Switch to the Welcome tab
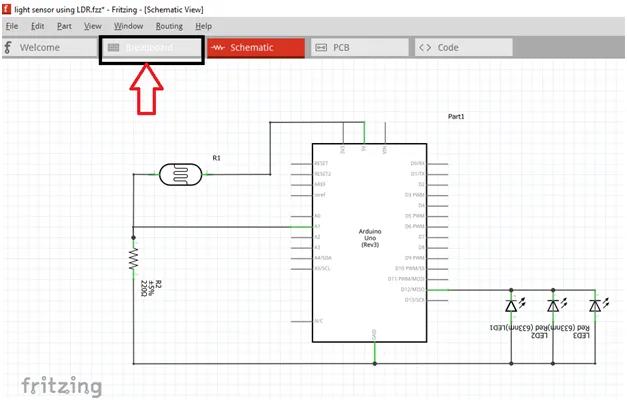 point(50,48)
